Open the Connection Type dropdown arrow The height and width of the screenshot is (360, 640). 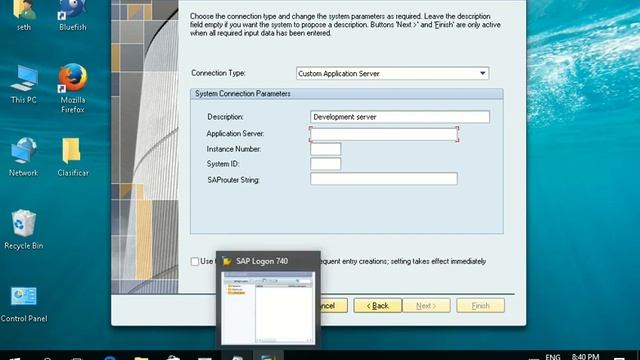coord(482,73)
